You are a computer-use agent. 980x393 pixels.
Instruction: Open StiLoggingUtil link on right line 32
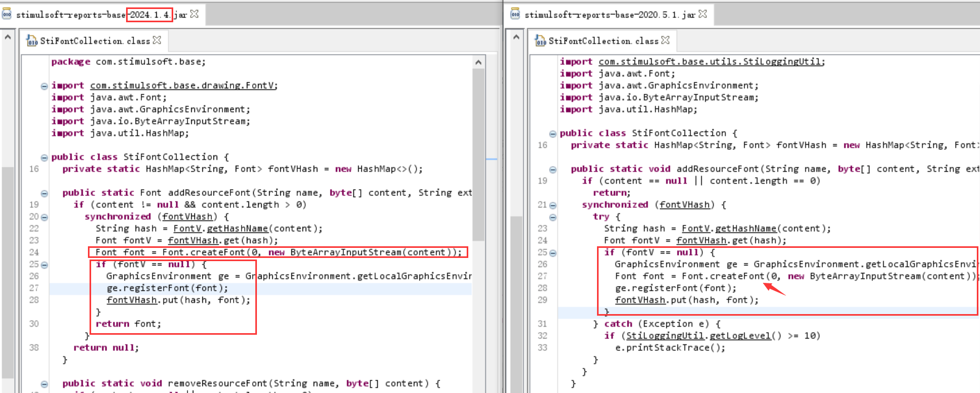[x=665, y=336]
